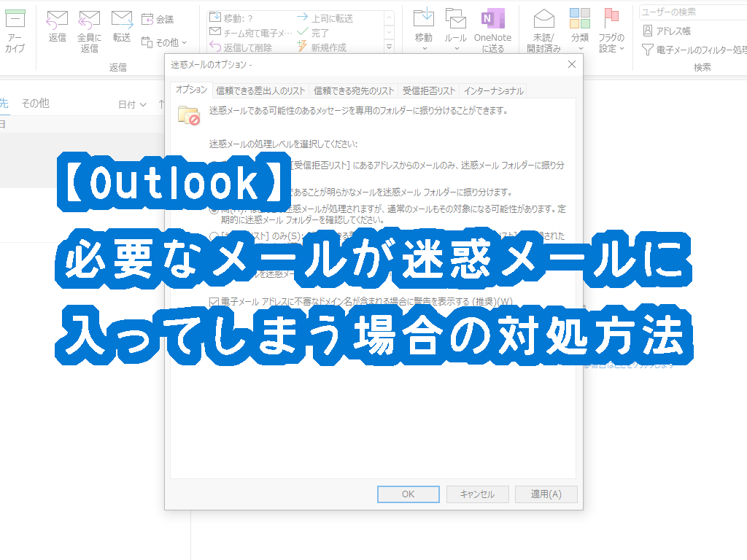Image resolution: width=747 pixels, height=560 pixels.
Task: Click the sort direction arrow
Action: pos(161,104)
